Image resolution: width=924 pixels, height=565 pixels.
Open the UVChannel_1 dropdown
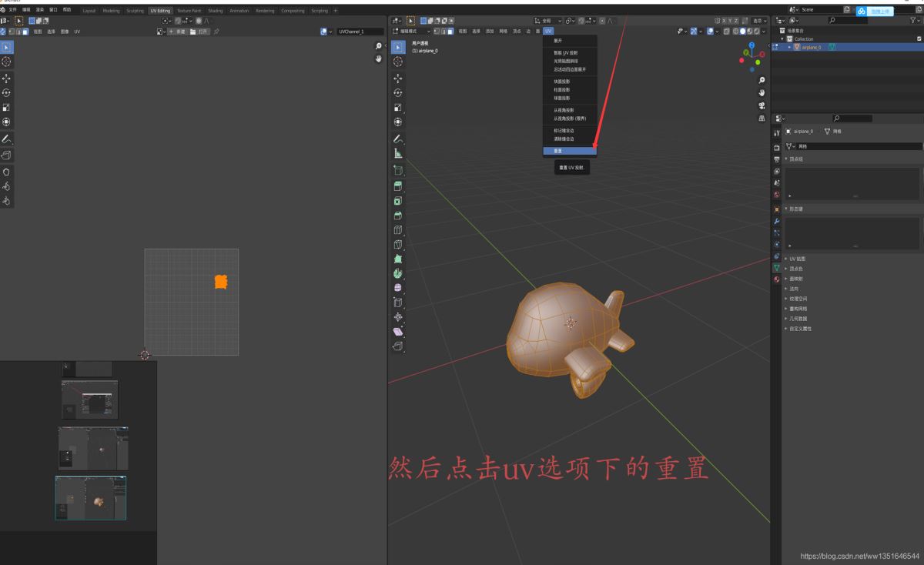coord(357,32)
